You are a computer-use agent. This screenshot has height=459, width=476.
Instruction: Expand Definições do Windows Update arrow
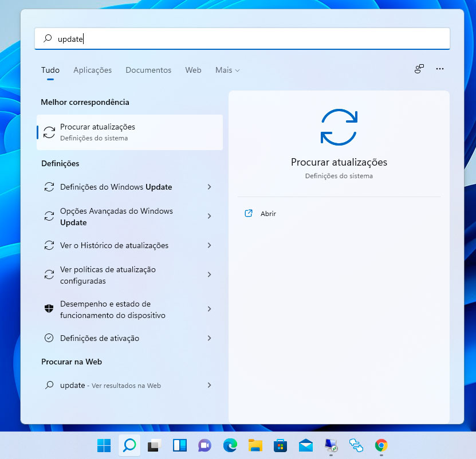[209, 187]
